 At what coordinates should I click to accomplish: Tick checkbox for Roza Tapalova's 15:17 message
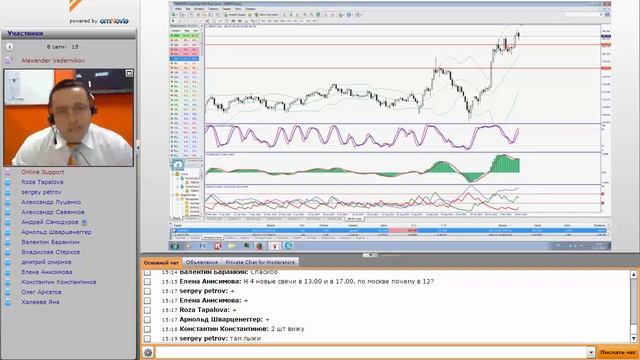point(147,310)
